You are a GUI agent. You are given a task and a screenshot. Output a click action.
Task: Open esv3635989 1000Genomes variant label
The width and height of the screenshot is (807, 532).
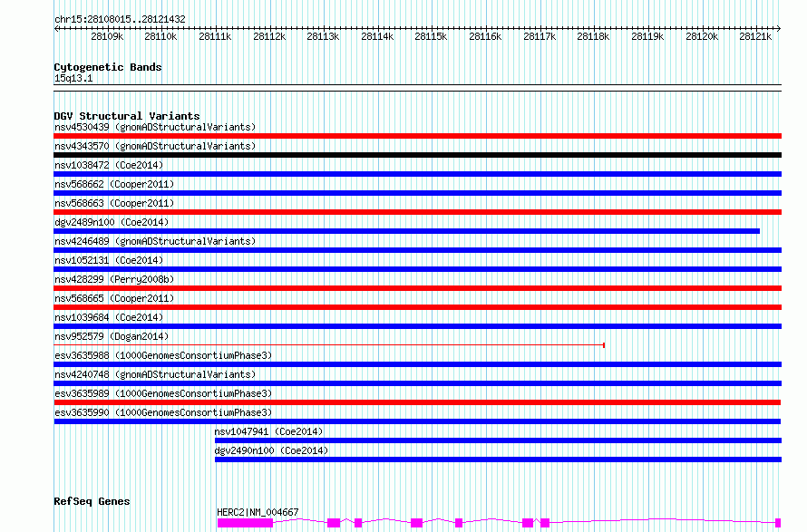click(163, 393)
